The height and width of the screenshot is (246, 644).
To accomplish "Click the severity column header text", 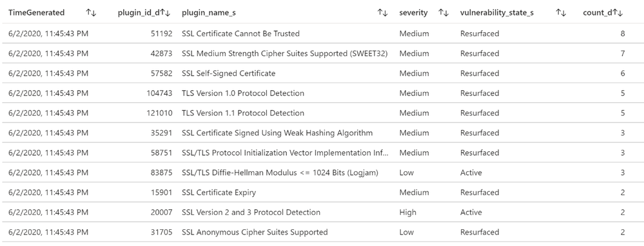I will tap(413, 13).
